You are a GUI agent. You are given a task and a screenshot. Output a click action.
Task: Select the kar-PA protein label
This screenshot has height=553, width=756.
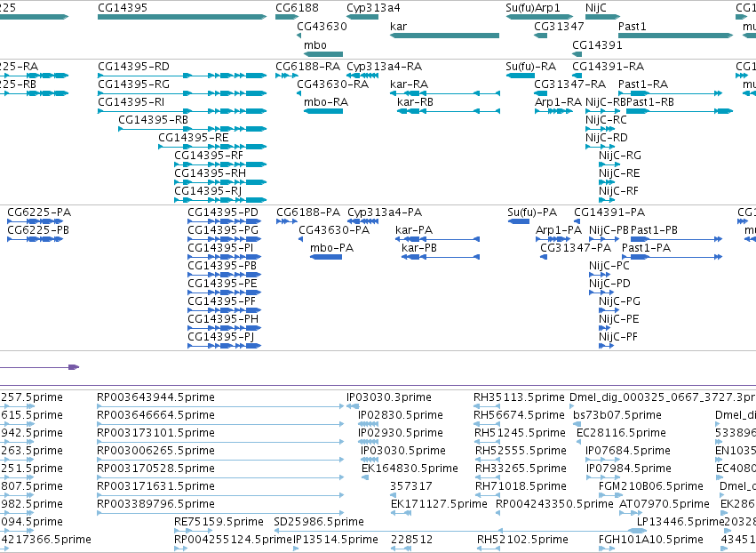click(414, 230)
